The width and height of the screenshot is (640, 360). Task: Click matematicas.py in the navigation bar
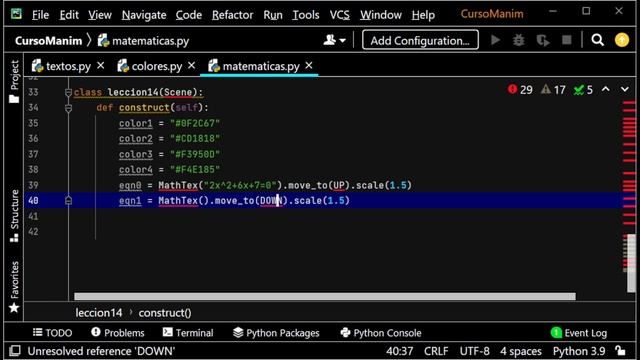[x=144, y=41]
